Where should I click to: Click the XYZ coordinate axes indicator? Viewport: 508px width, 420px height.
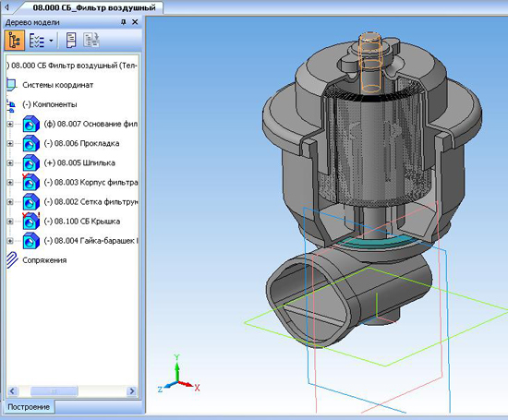tap(179, 375)
